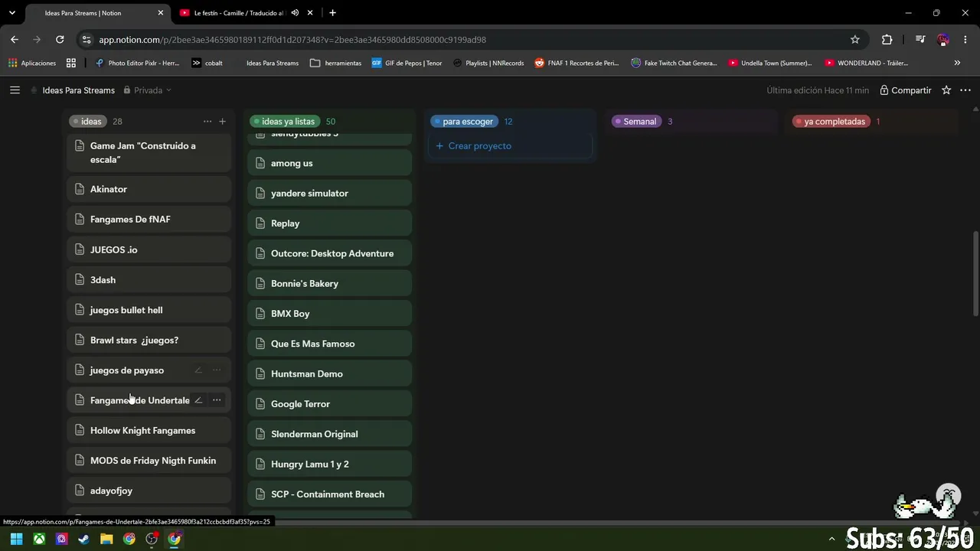Open more options on 'juegos de payaso' card
The image size is (980, 551).
tap(217, 370)
